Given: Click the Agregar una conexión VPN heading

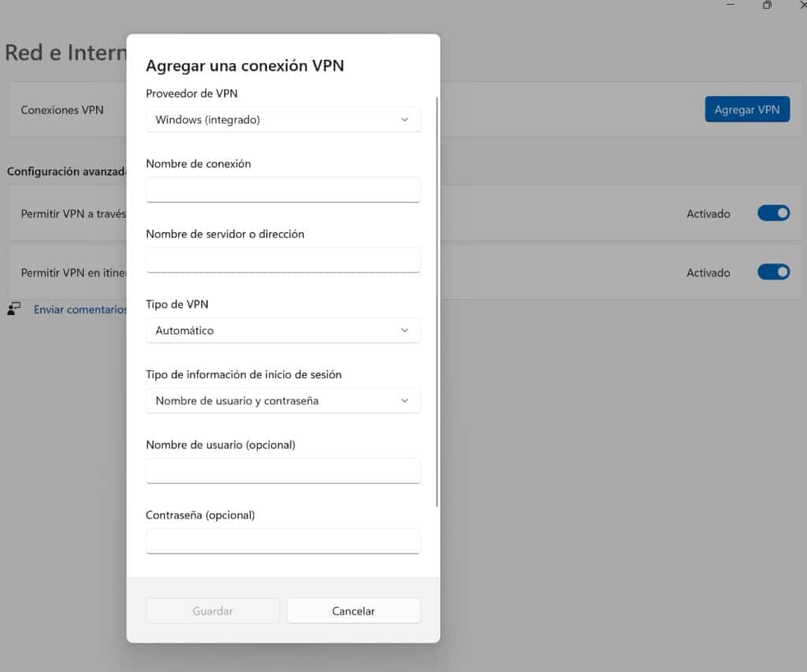Looking at the screenshot, I should point(245,65).
